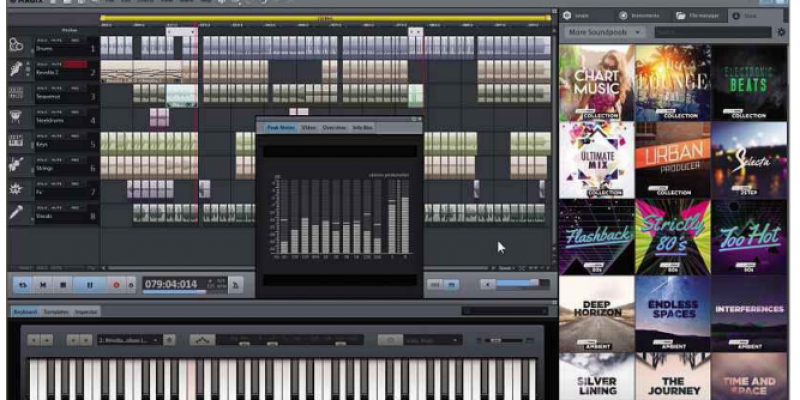800x400 pixels.
Task: Start recording with the red record button
Action: 116,285
